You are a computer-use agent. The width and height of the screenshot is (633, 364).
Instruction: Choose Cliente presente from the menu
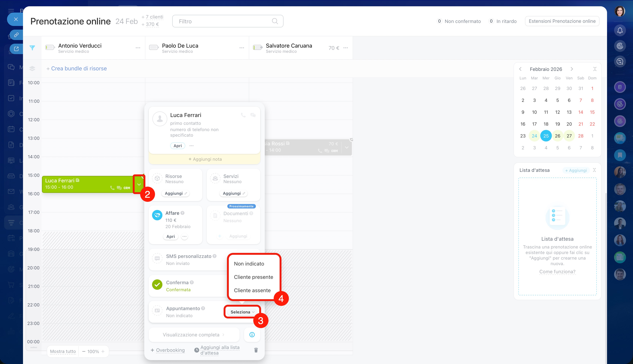coord(253,277)
